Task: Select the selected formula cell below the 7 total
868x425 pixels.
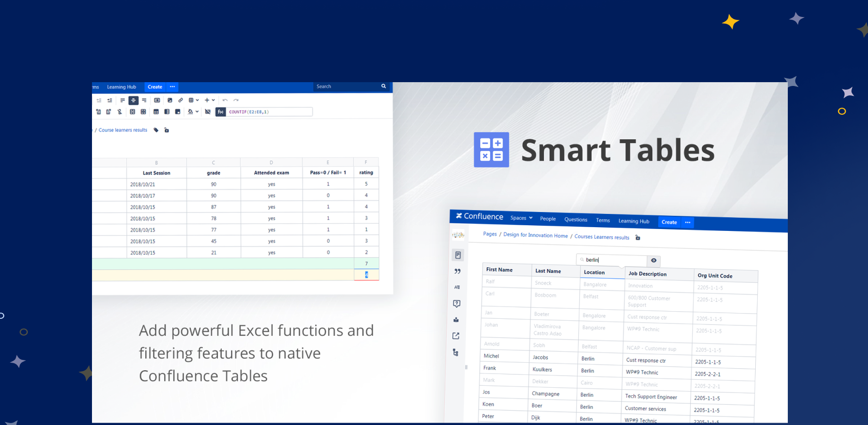Action: pos(367,275)
